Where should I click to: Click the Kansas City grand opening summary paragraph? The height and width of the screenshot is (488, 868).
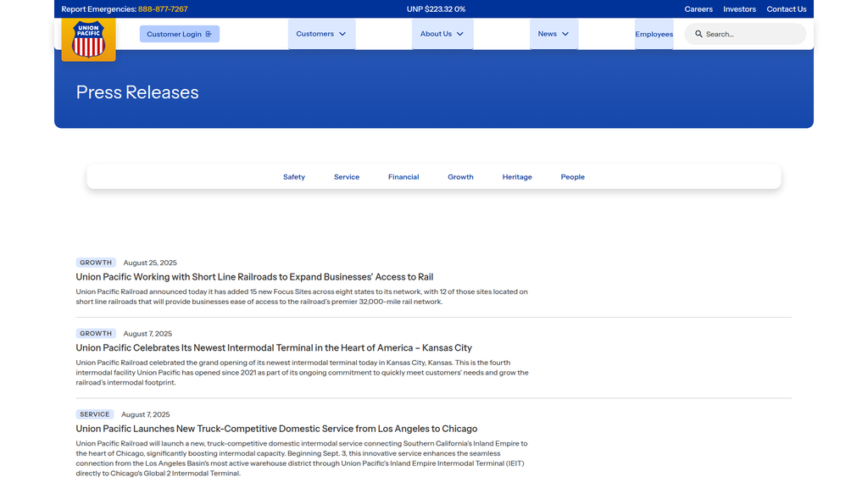point(303,373)
